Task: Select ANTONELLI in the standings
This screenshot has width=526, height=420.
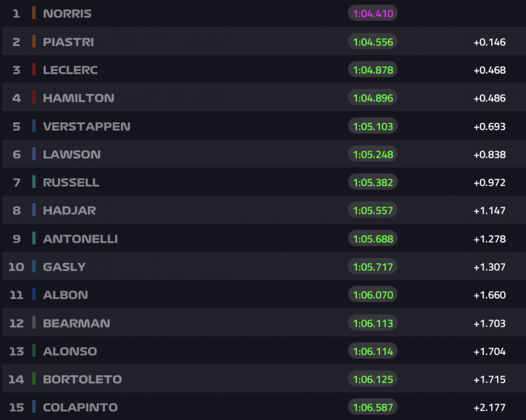Action: (x=80, y=239)
